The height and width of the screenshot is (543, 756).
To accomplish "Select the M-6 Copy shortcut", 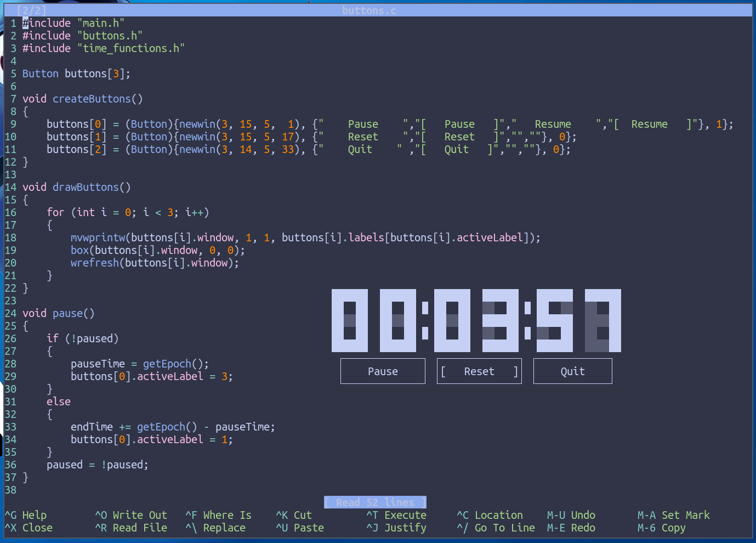I will pyautogui.click(x=662, y=528).
